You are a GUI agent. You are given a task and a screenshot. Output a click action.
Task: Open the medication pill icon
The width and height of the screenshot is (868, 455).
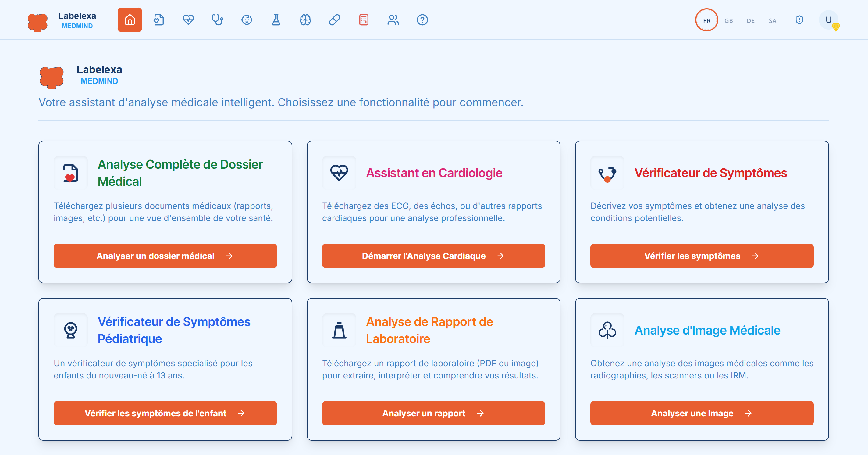pos(334,20)
